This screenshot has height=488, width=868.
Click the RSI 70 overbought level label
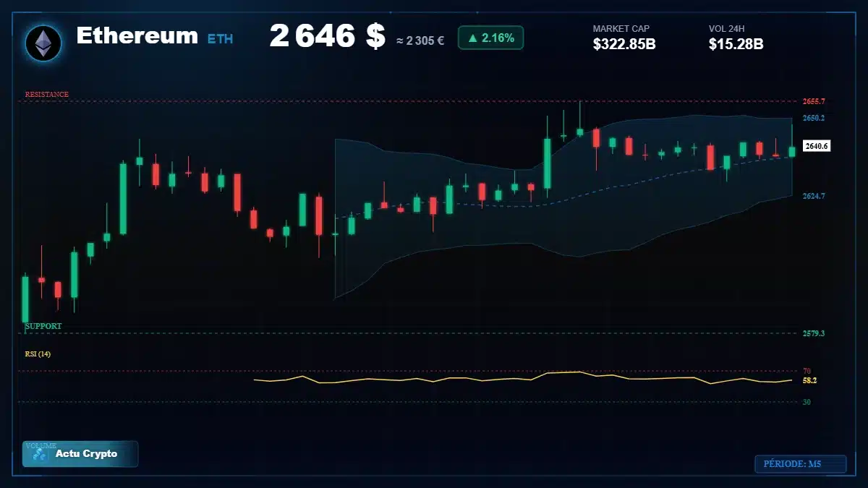(807, 371)
